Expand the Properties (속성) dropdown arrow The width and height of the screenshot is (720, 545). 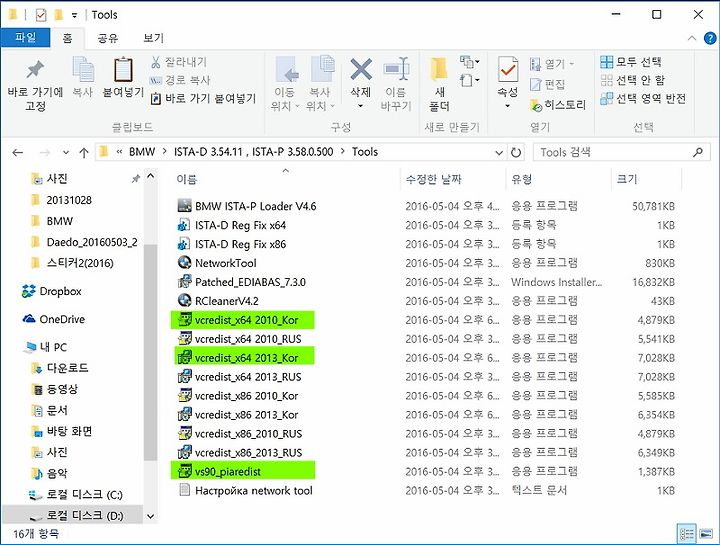[x=508, y=106]
